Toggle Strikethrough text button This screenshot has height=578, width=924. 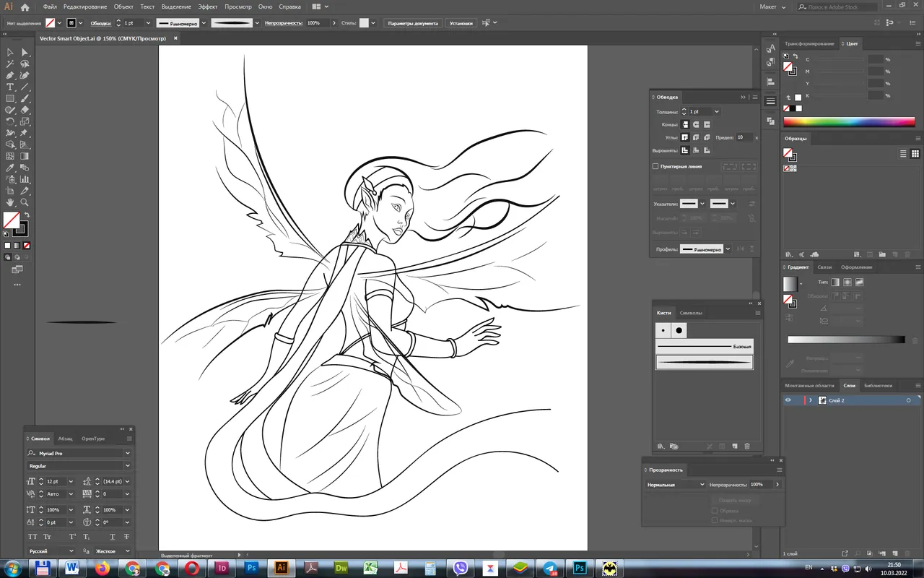[127, 537]
